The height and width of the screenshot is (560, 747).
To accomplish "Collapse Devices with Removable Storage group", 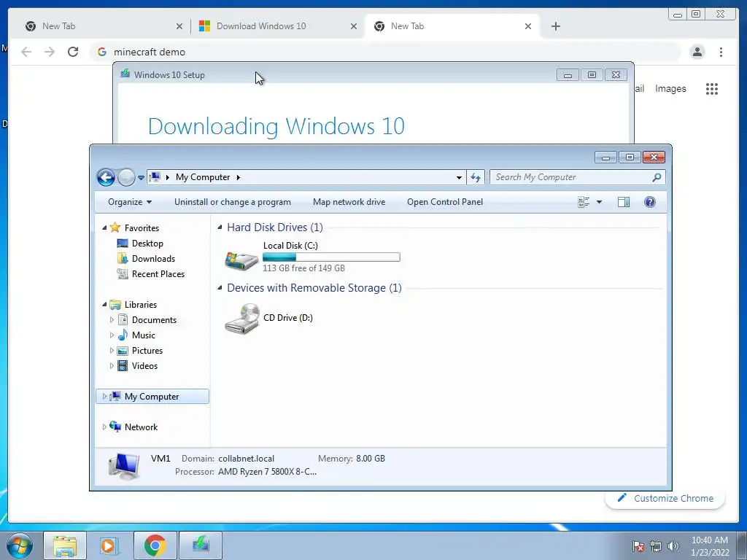I will (x=220, y=287).
